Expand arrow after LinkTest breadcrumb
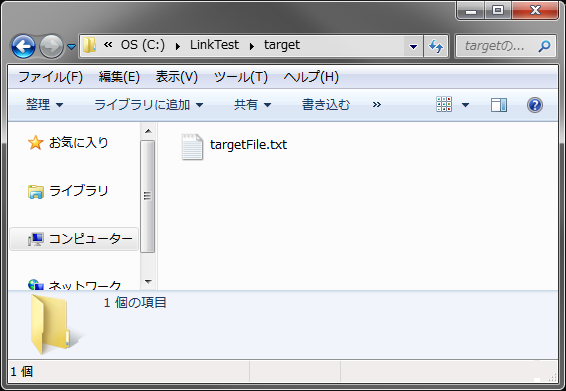 (252, 46)
